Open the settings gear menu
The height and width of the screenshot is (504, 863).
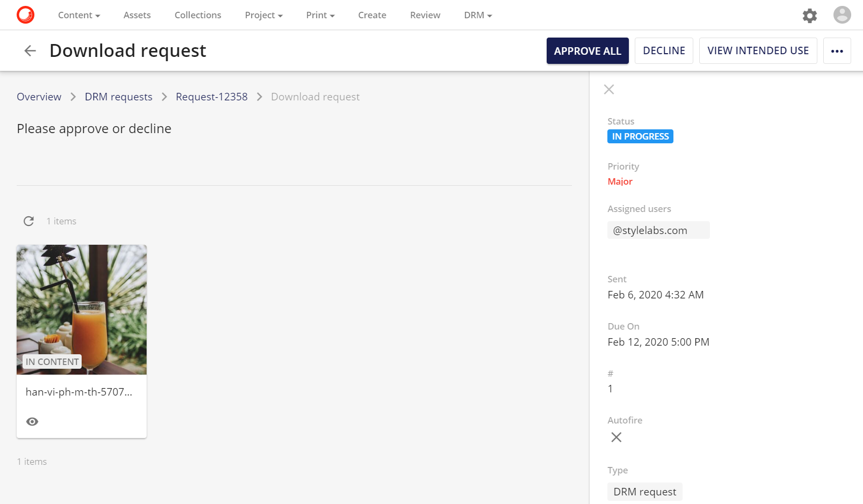coord(809,16)
